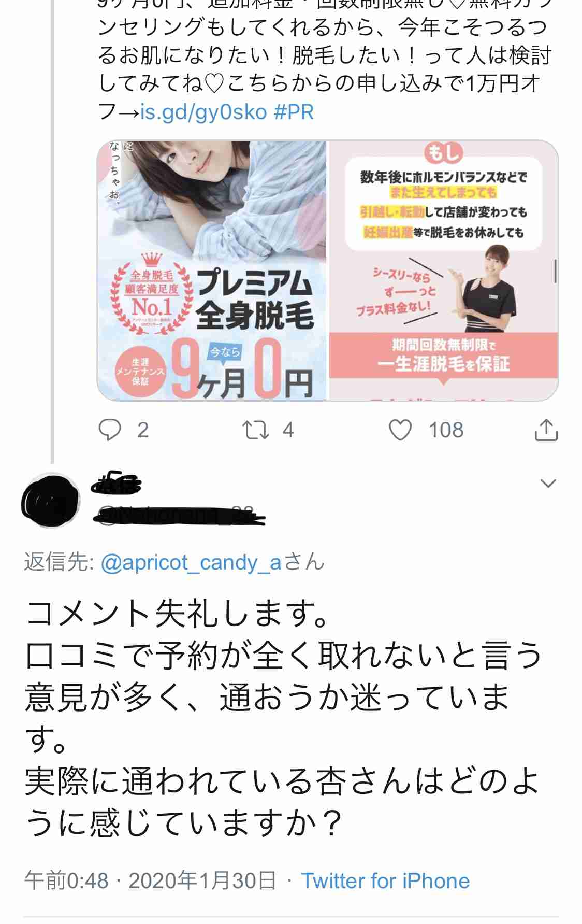
Task: Open the redacted profile avatar
Action: (x=50, y=501)
